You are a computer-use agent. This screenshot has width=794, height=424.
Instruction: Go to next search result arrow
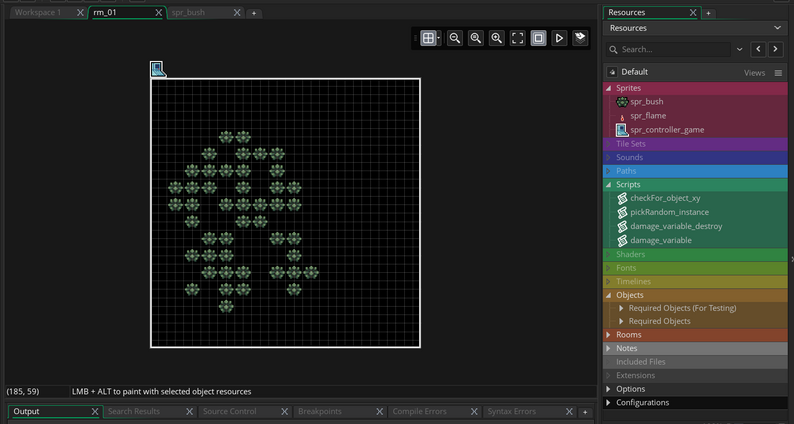click(x=775, y=49)
